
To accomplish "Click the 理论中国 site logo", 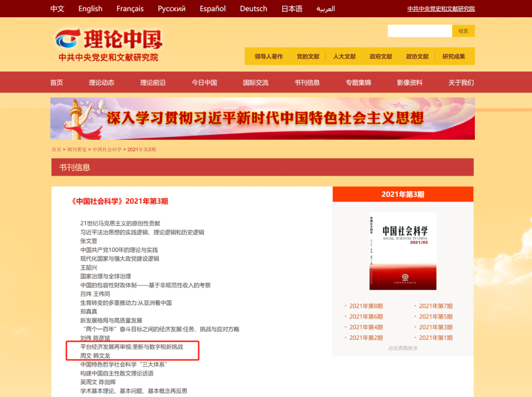I will pos(109,45).
